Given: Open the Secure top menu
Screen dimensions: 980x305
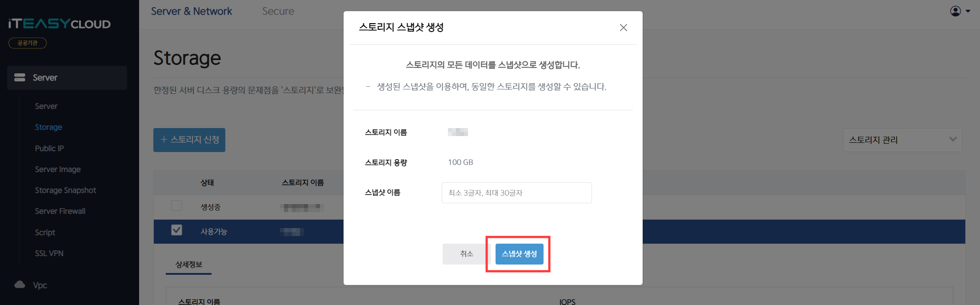Looking at the screenshot, I should [278, 11].
